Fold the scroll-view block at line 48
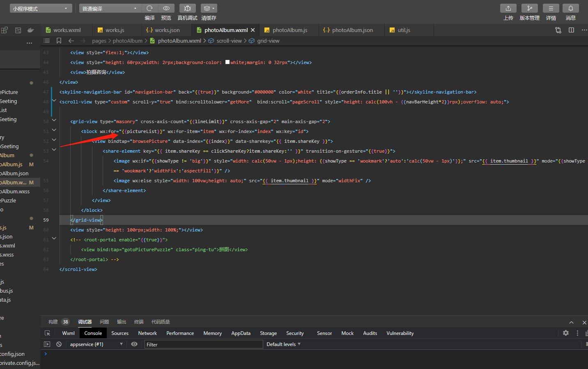The height and width of the screenshot is (369, 588). [54, 100]
